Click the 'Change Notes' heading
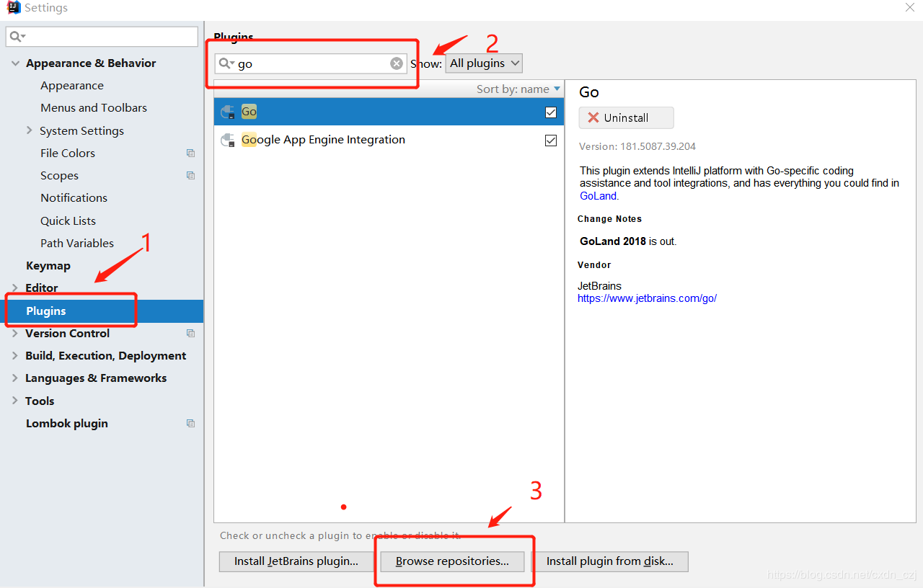923x588 pixels. 609,219
